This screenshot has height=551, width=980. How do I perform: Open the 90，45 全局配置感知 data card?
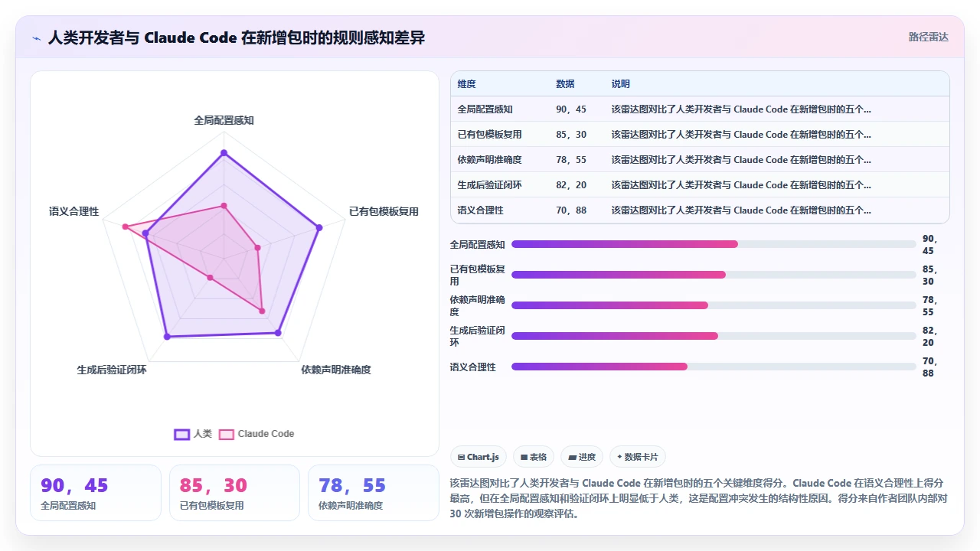(96, 493)
